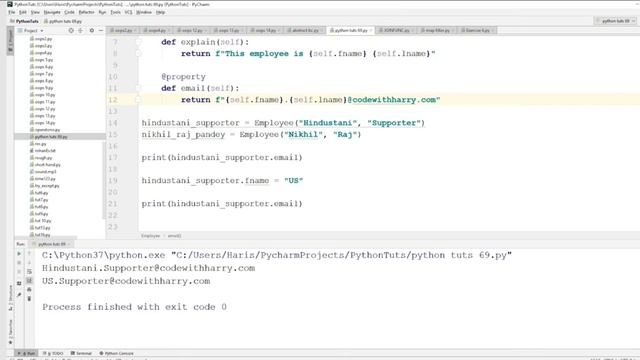Image resolution: width=640 pixels, height=360 pixels.
Task: Click the fold marker on line 7
Action: click(x=138, y=42)
